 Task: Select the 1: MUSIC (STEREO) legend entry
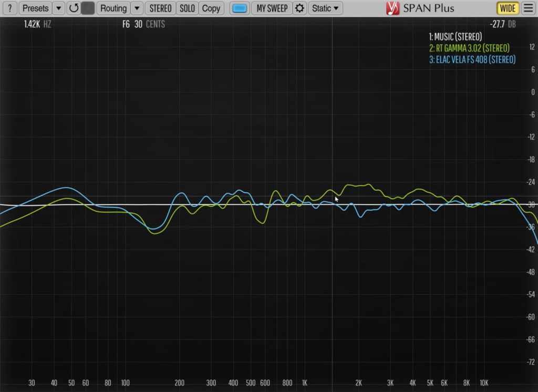click(456, 37)
